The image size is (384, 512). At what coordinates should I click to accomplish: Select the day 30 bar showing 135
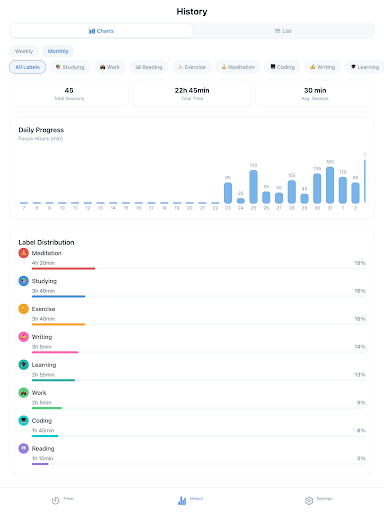tap(317, 188)
